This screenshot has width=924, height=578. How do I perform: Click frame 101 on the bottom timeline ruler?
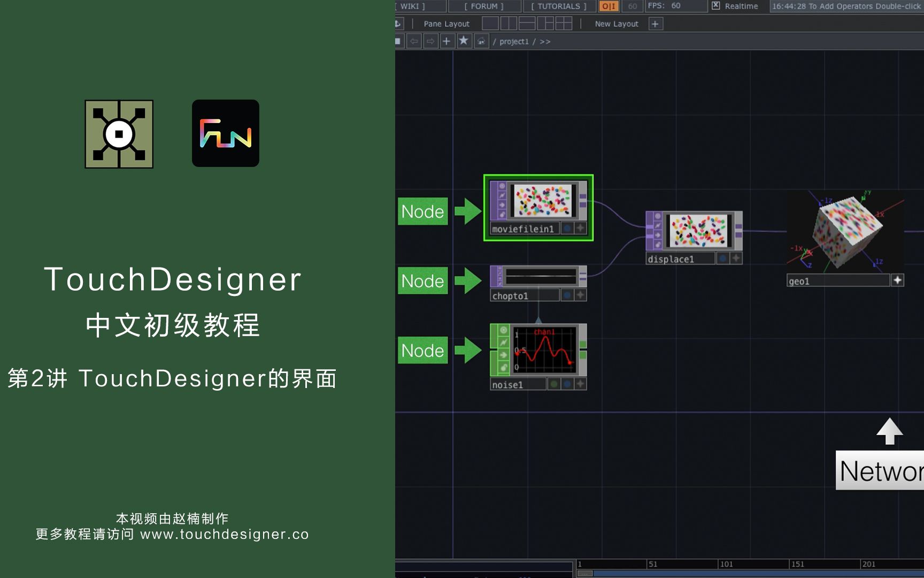(726, 564)
